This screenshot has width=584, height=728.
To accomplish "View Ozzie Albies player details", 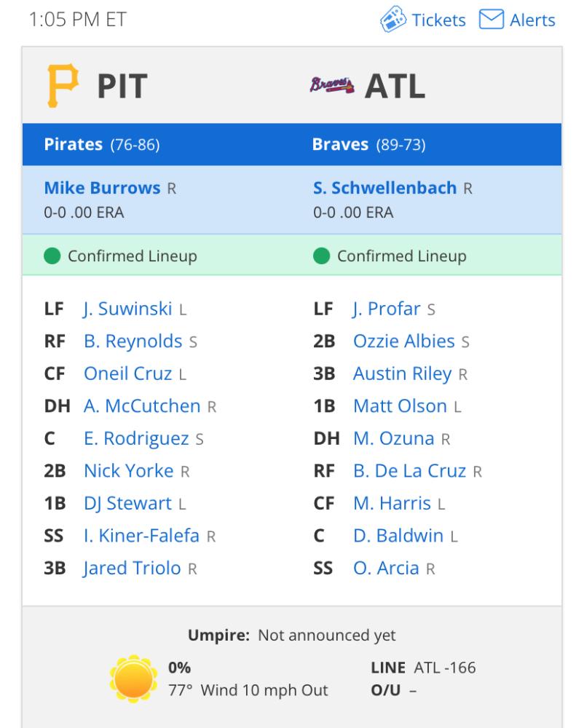I will tap(404, 341).
